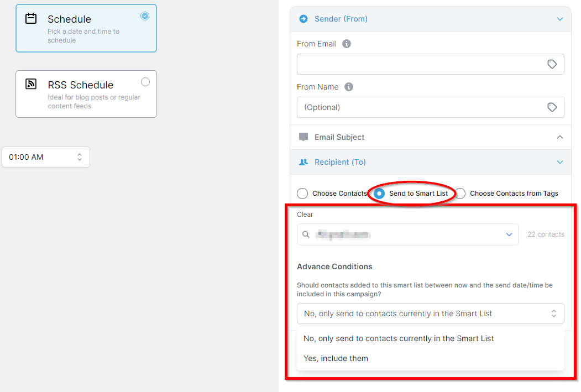Expand the Email Subject section chevron
This screenshot has height=392, width=581.
point(559,137)
